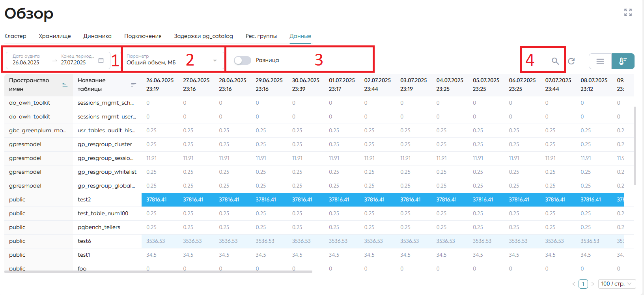Switch to the Подключения tab
Image resolution: width=644 pixels, height=295 pixels.
pyautogui.click(x=143, y=36)
